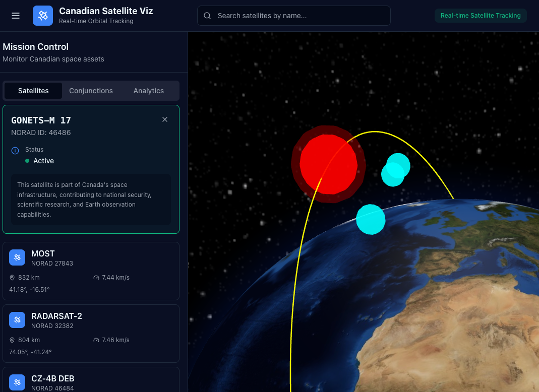Image resolution: width=539 pixels, height=392 pixels.
Task: Close the GONETS-M 17 details card
Action: tap(165, 119)
